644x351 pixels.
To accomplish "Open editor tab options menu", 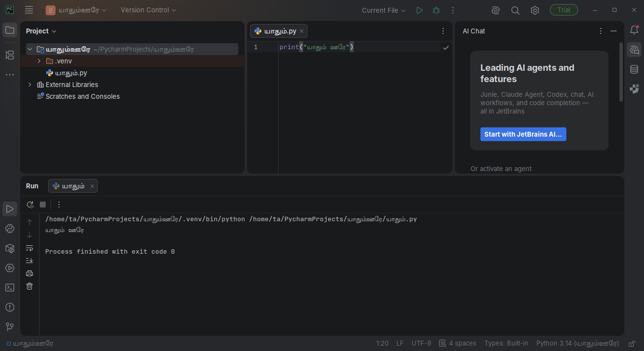I will tap(443, 31).
